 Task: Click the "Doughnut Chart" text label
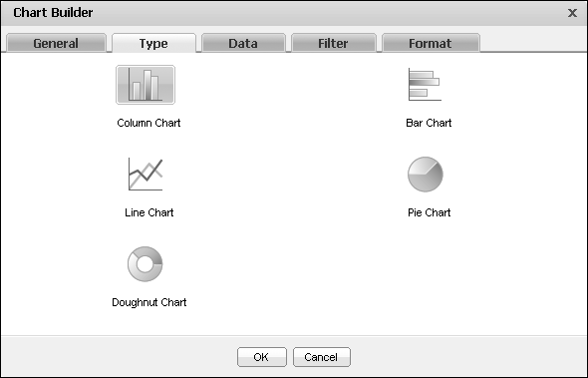[149, 302]
